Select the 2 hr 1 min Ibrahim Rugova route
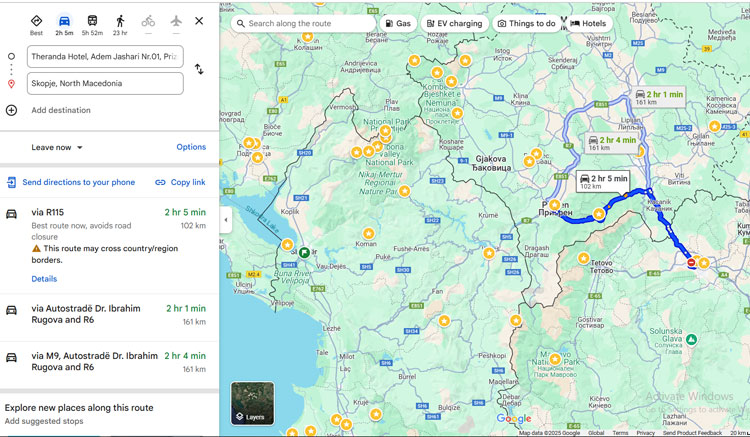This screenshot has height=437, width=750. point(110,315)
